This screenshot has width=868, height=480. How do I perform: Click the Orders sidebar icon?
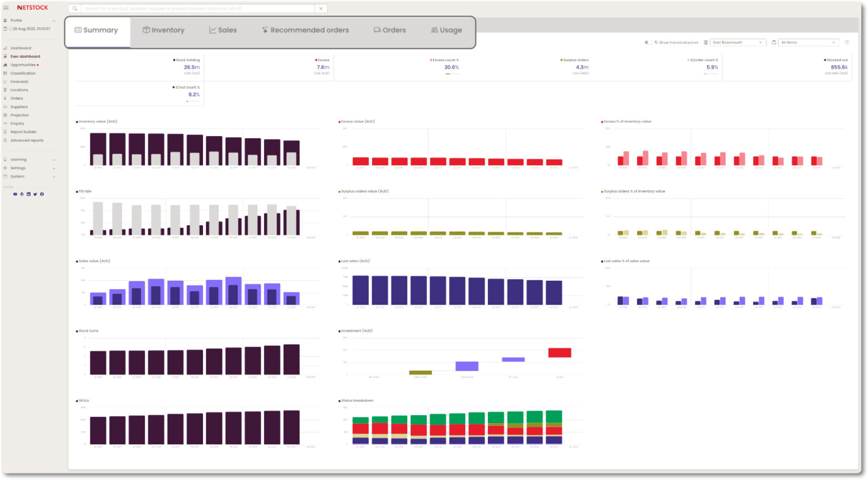pyautogui.click(x=5, y=99)
